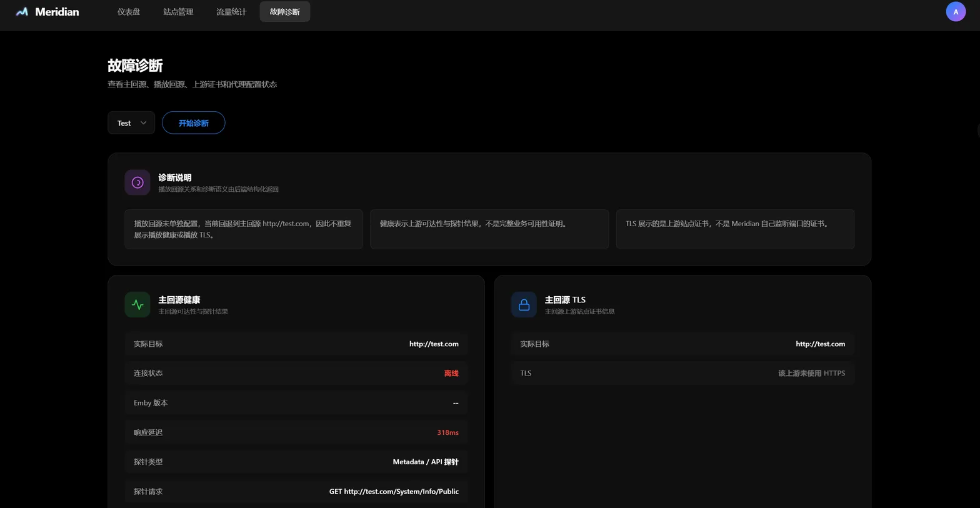Click the 该上游未使用 HTTPS value
The width and height of the screenshot is (980, 508).
click(x=811, y=374)
